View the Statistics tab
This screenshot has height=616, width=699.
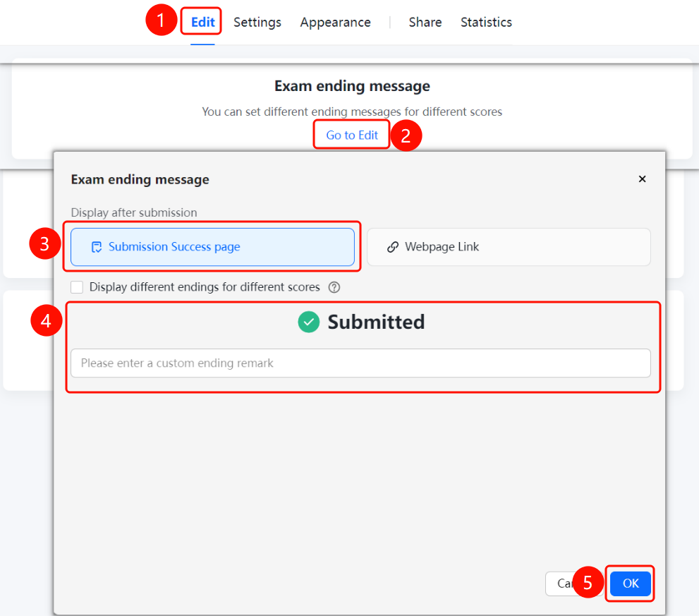click(x=486, y=22)
